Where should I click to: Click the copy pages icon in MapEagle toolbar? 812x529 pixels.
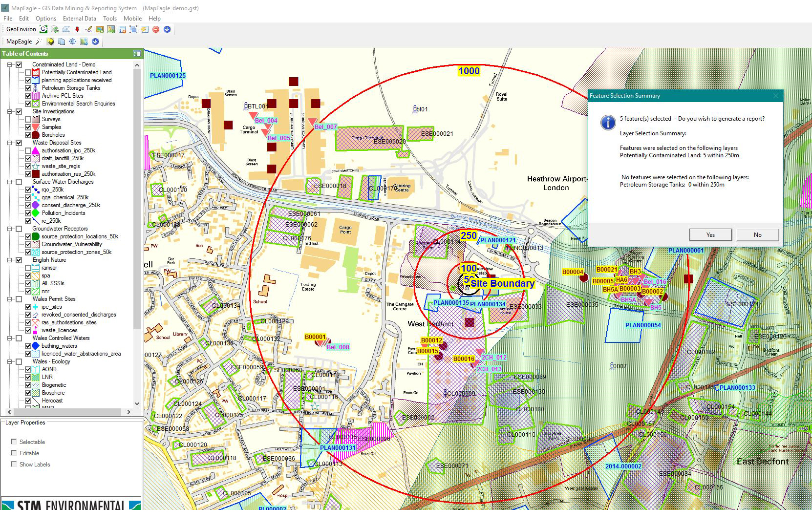[62, 42]
